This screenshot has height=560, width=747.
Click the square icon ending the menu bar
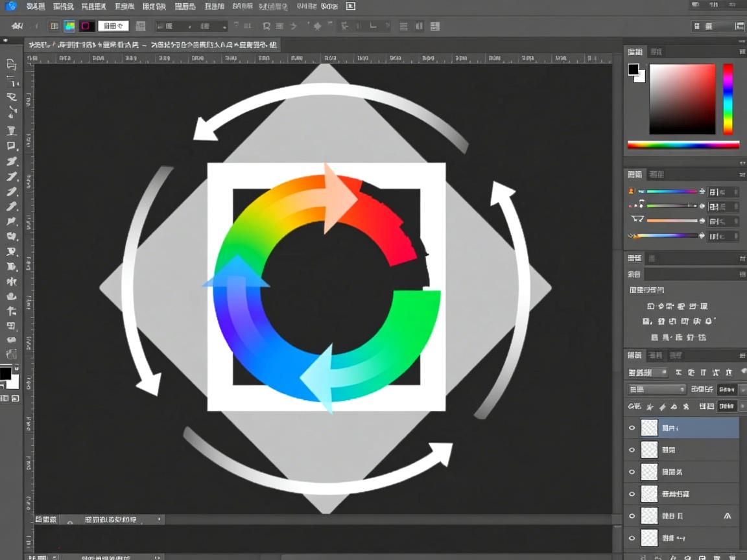click(x=351, y=6)
